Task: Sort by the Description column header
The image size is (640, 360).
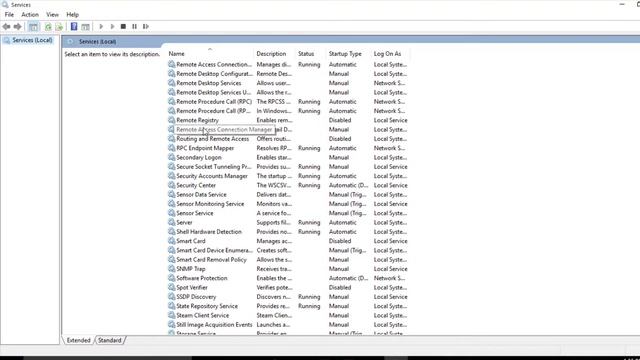Action: pyautogui.click(x=271, y=53)
